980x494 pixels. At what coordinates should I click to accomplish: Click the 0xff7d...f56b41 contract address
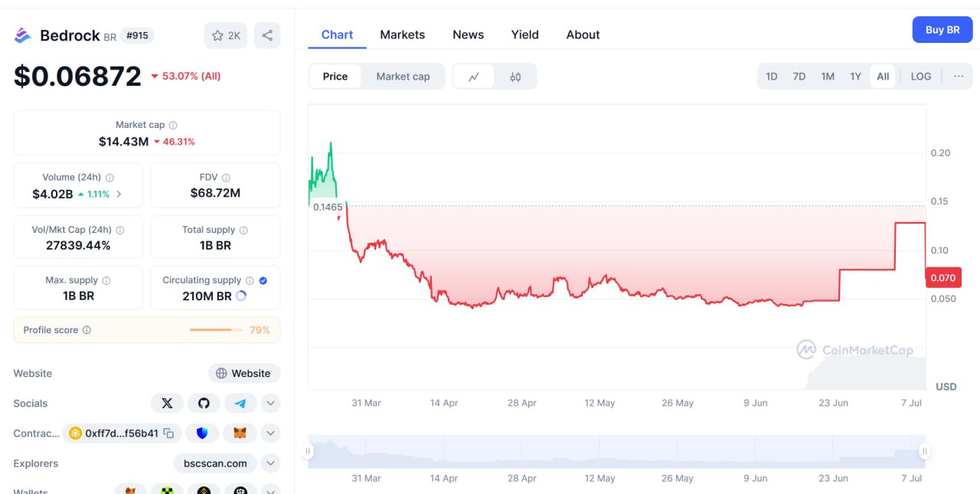(x=122, y=433)
